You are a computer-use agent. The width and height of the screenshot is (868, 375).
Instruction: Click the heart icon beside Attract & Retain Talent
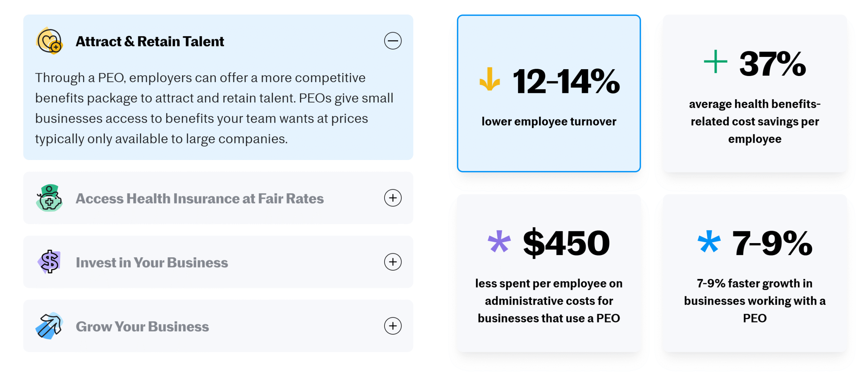click(x=50, y=41)
